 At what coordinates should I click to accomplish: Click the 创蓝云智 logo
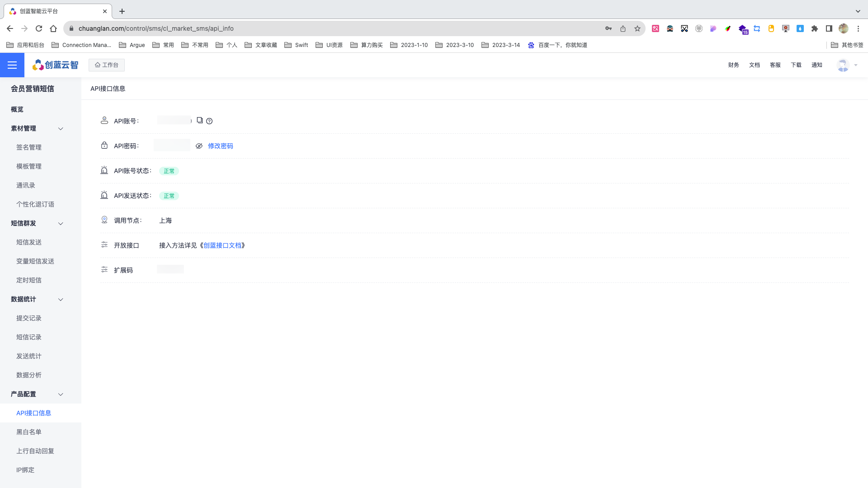click(55, 65)
